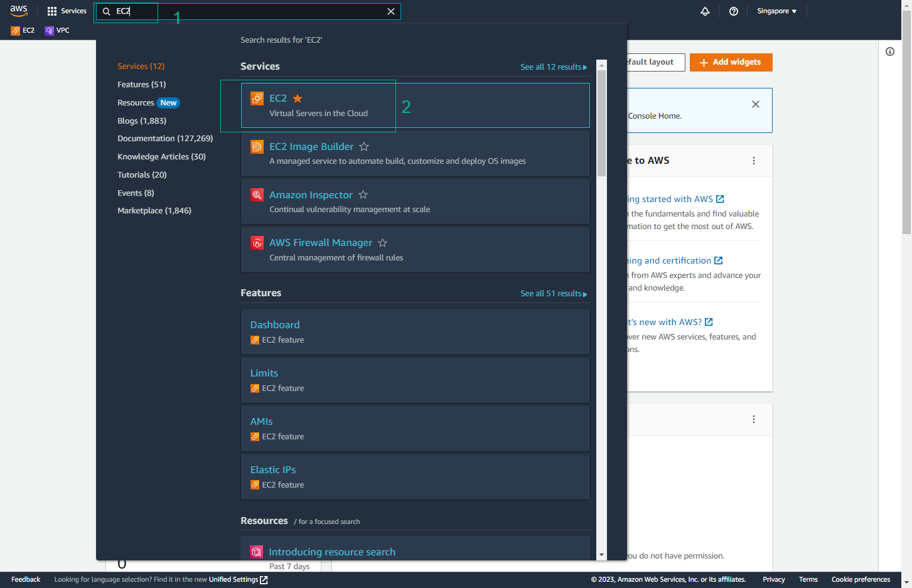Click the AWS logo home icon
The height and width of the screenshot is (588, 912).
(19, 11)
